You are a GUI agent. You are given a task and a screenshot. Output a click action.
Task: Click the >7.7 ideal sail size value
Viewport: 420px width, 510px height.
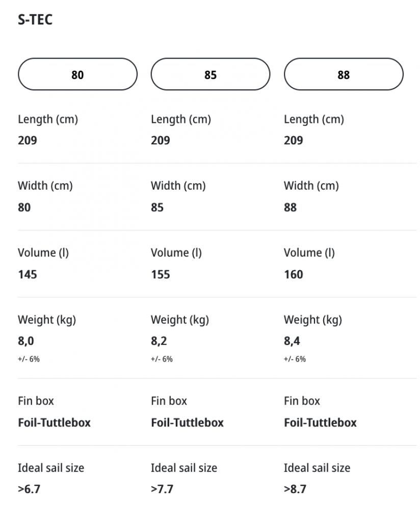(x=162, y=489)
